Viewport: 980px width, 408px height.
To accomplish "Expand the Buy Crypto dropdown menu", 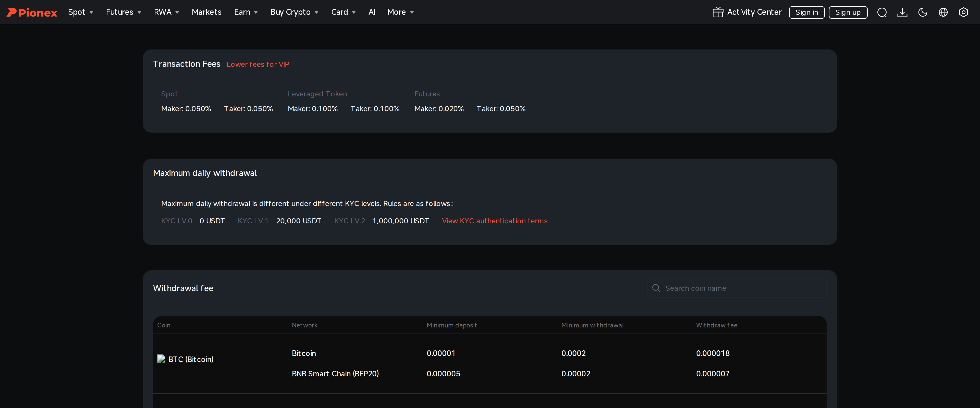I will tap(294, 12).
